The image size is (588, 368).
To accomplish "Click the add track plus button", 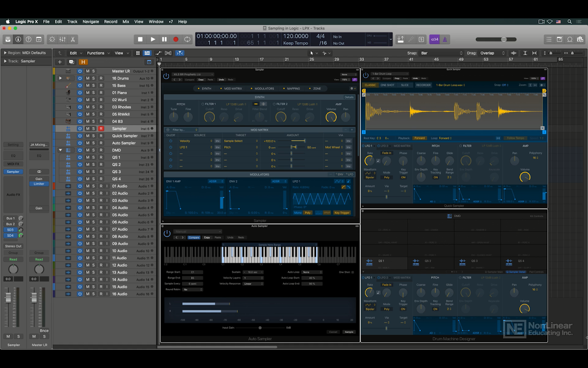I will pyautogui.click(x=60, y=62).
